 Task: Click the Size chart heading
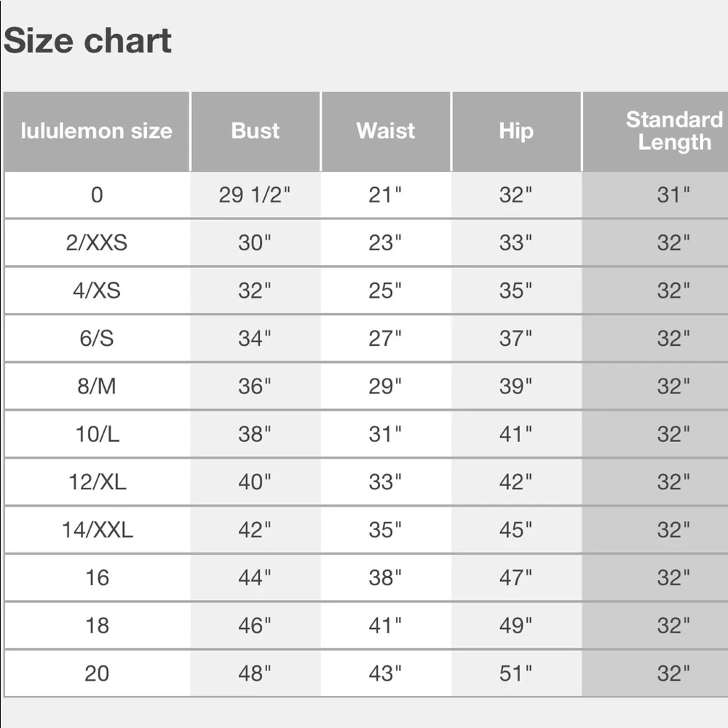(87, 41)
